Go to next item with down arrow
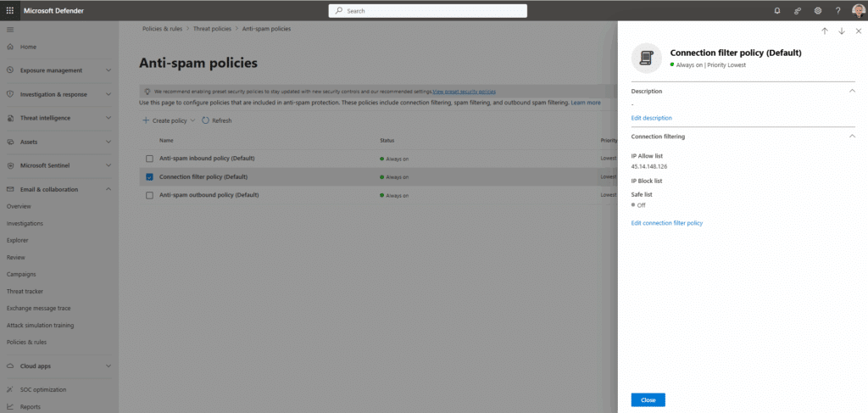The image size is (868, 413). click(x=842, y=31)
